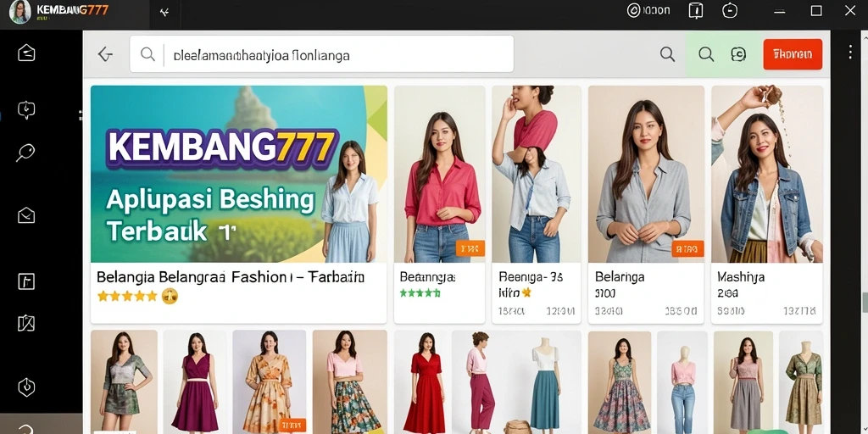Click the gray magnifier right of search field
The image size is (868, 434).
point(668,54)
